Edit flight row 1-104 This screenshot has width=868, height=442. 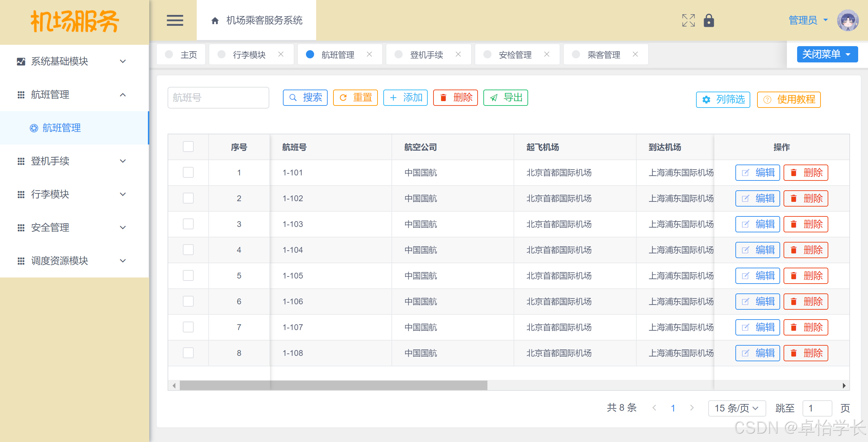click(758, 250)
